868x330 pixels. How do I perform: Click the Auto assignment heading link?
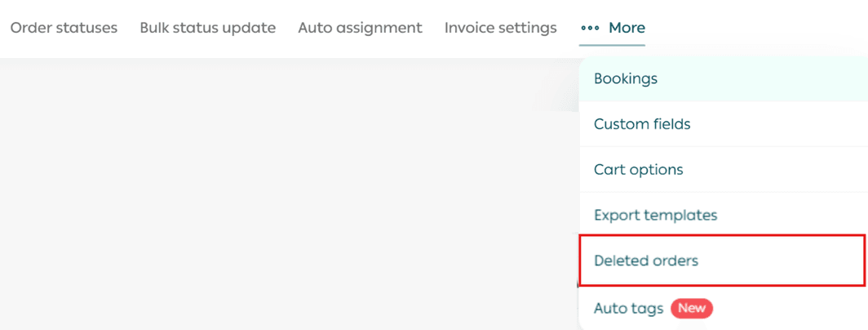[360, 28]
